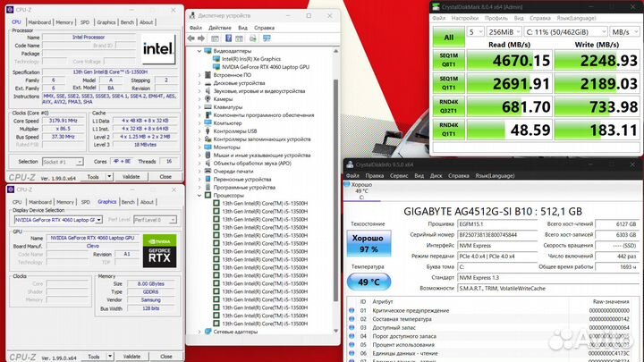The width and height of the screenshot is (644, 362).
Task: Collapse the Процессоры tree node
Action: [x=199, y=196]
